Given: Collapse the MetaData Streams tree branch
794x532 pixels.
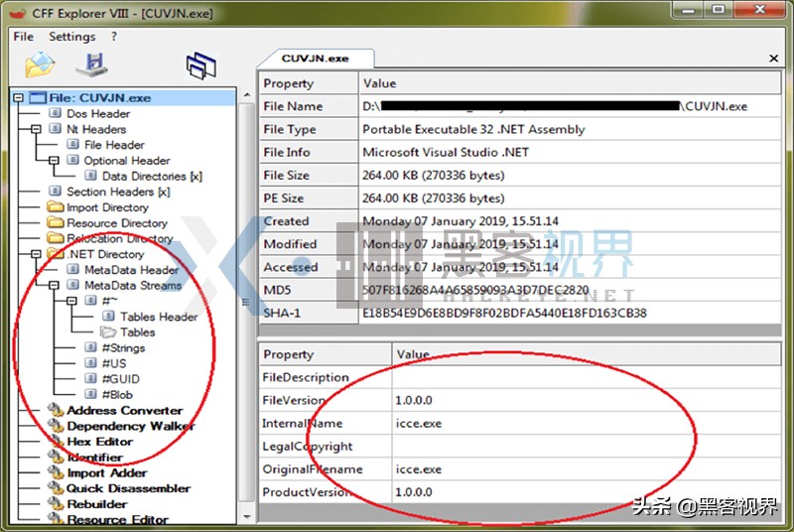Looking at the screenshot, I should [54, 286].
